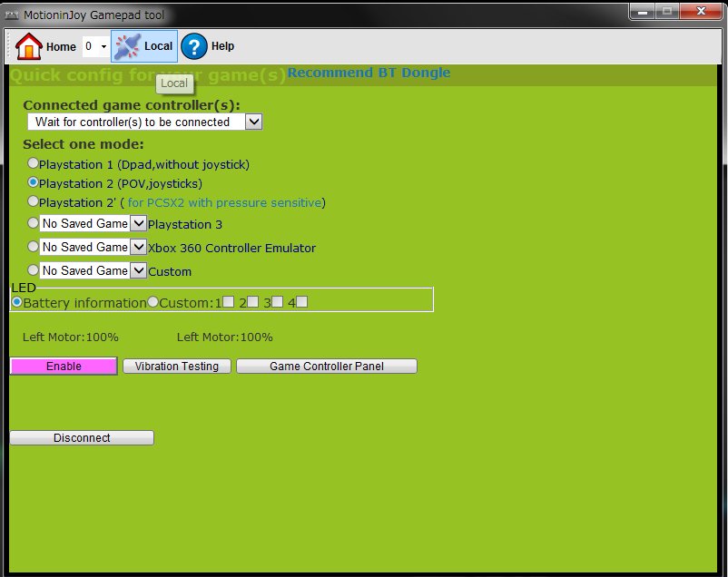Click the MotioninJoy title bar app icon
Image resolution: width=728 pixels, height=577 pixels.
click(12, 15)
